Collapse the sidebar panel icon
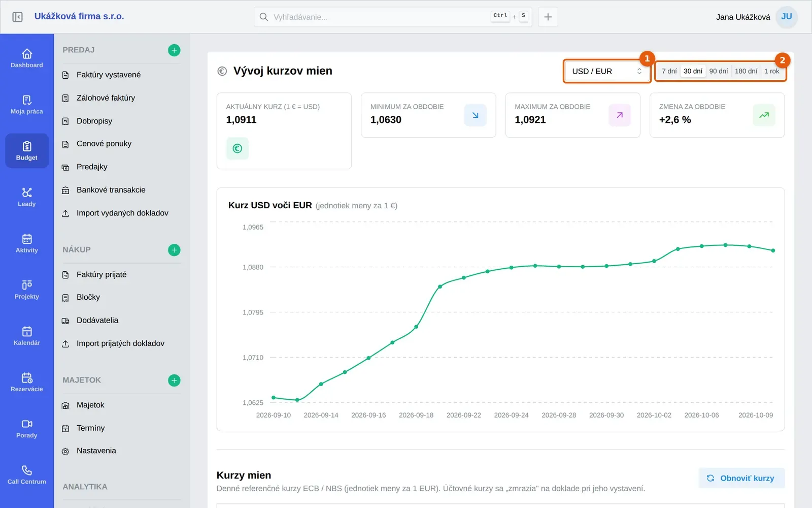Image resolution: width=812 pixels, height=508 pixels. point(17,17)
